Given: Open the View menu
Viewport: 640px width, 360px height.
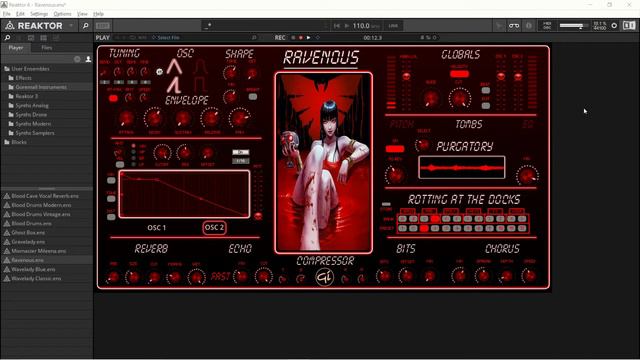Looking at the screenshot, I should point(82,14).
